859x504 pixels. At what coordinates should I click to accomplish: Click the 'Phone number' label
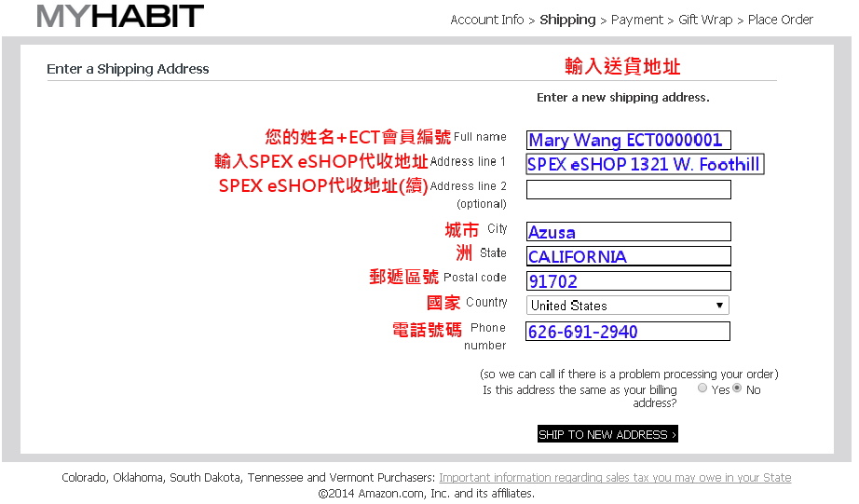485,336
